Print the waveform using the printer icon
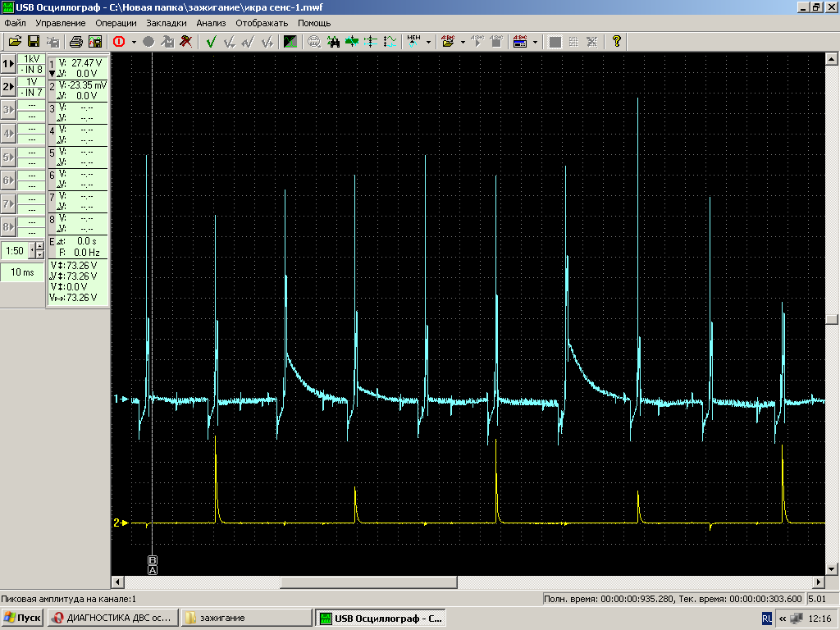The height and width of the screenshot is (630, 840). tap(75, 42)
